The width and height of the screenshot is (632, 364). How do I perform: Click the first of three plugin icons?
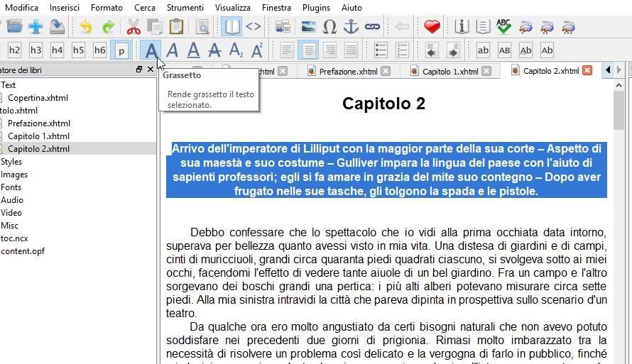pos(525,27)
